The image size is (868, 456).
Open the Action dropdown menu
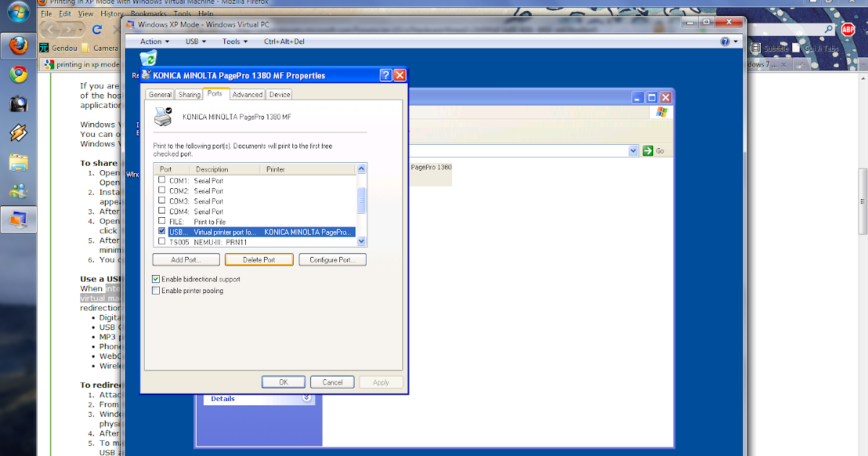(x=155, y=41)
